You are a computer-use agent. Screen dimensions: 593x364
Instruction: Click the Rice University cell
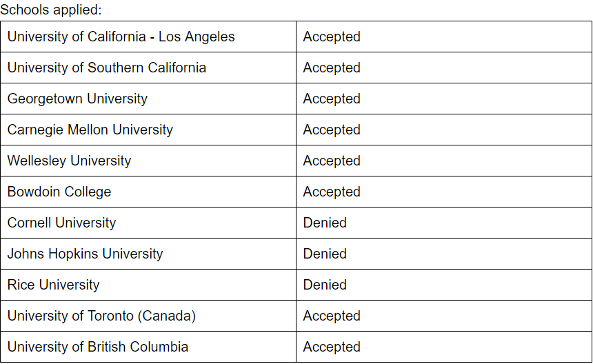click(148, 285)
